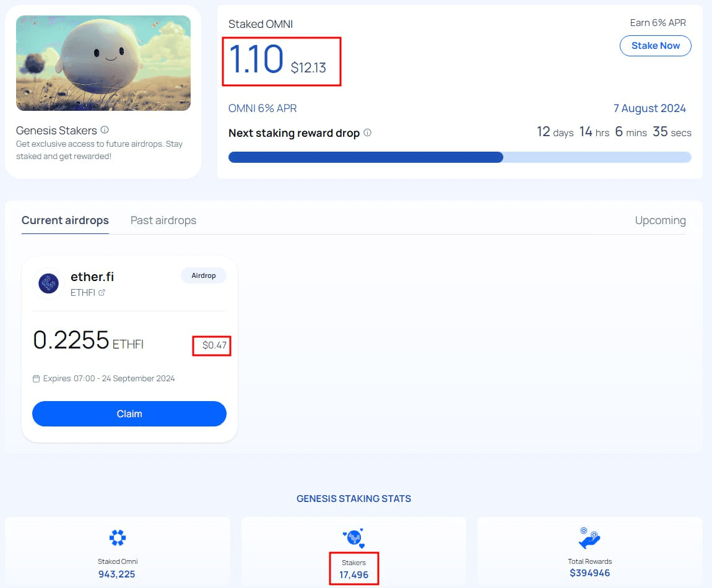Select the Genesis Stakers heading

tap(56, 131)
